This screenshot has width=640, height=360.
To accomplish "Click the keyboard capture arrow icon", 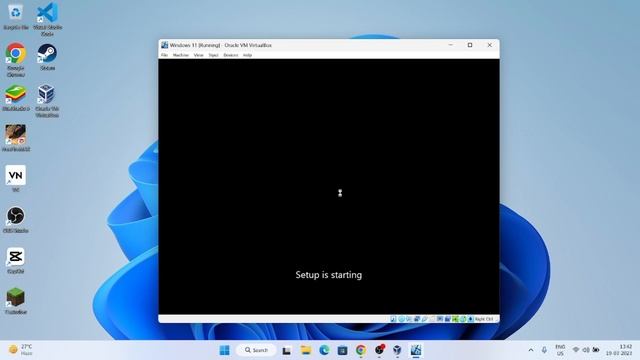I will coord(471,319).
